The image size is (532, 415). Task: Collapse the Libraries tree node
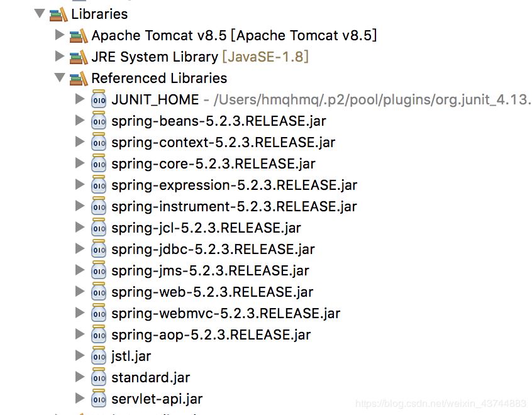click(x=40, y=13)
